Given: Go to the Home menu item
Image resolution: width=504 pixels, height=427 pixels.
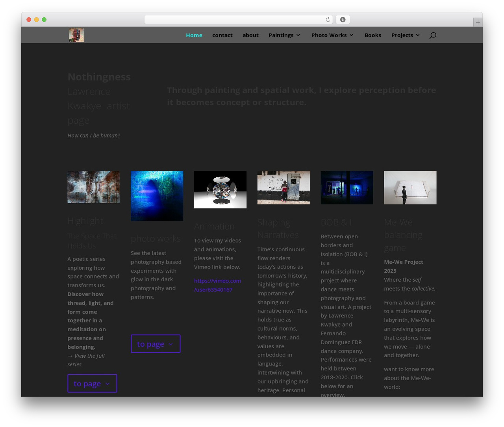Looking at the screenshot, I should pos(194,35).
